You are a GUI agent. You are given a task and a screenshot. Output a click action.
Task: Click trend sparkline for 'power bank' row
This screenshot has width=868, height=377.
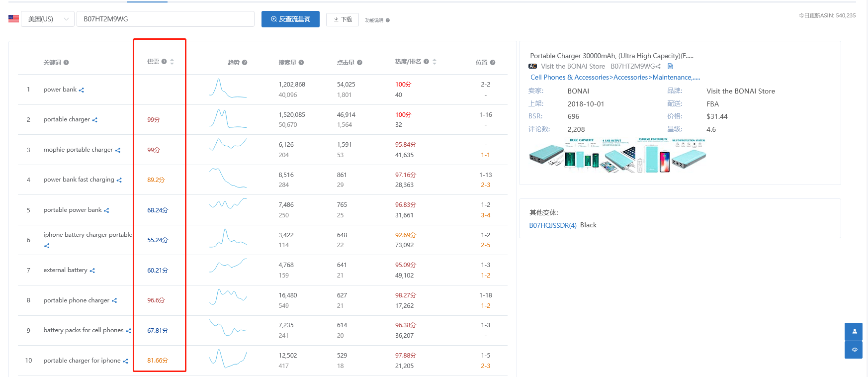coord(228,88)
